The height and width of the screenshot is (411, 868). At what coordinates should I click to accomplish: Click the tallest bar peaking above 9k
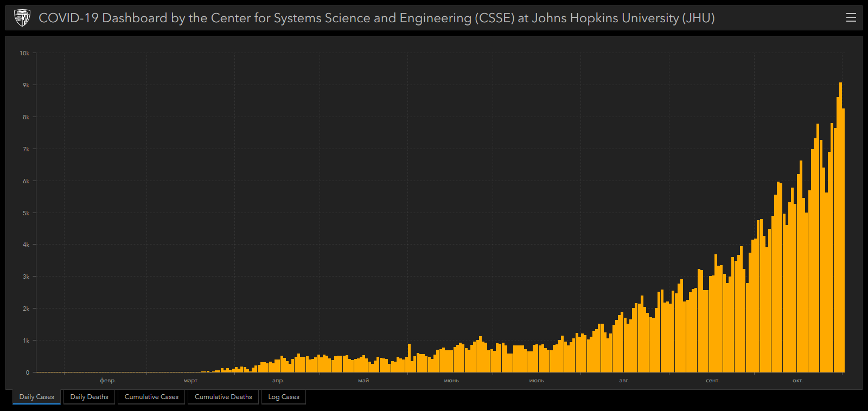pyautogui.click(x=840, y=228)
